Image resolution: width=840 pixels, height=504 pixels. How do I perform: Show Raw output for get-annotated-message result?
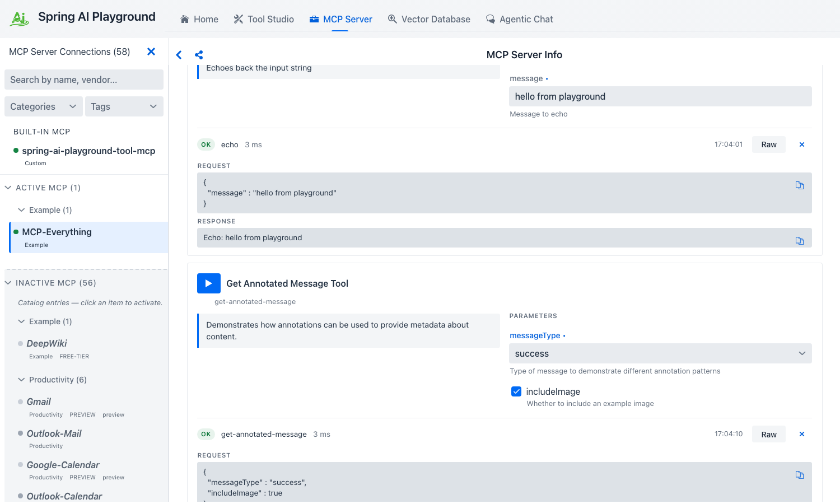point(769,434)
